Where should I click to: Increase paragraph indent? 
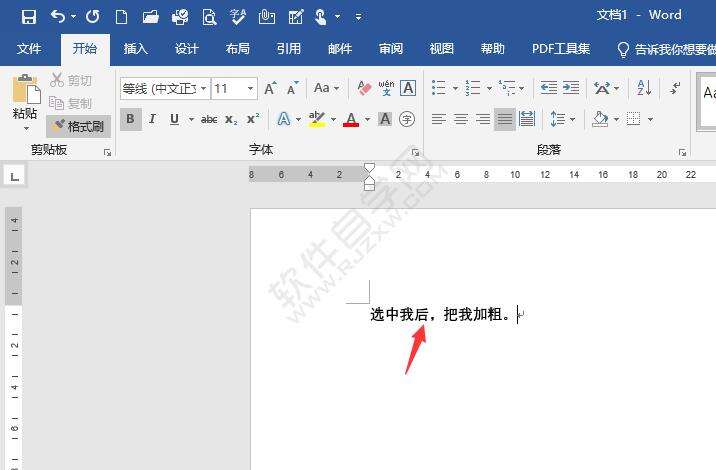(x=571, y=87)
